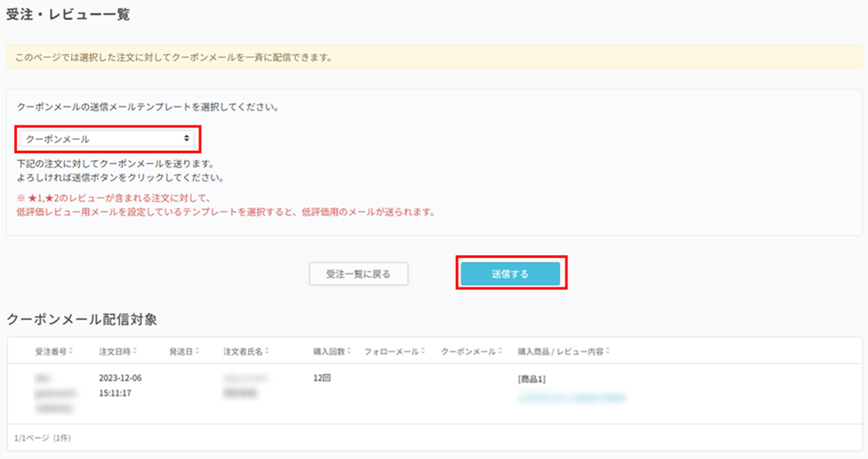Click the 受注一覧に戻る button
Image resolution: width=868 pixels, height=459 pixels.
[359, 274]
